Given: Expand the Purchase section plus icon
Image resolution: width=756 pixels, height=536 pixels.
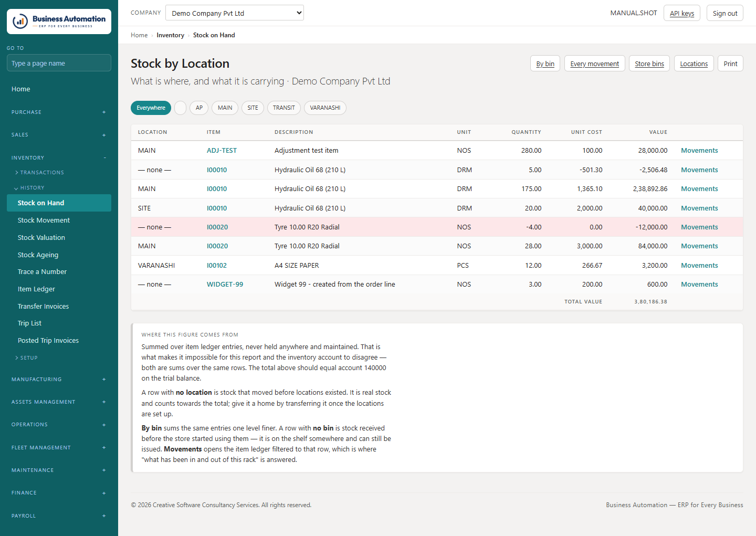Looking at the screenshot, I should (x=104, y=112).
